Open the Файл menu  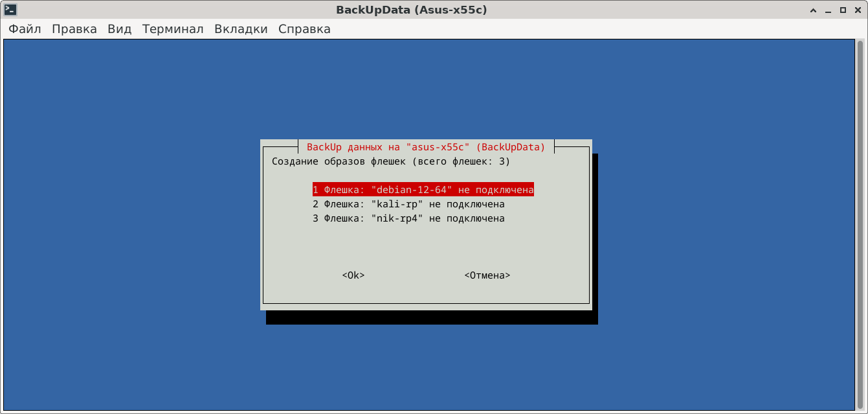25,29
